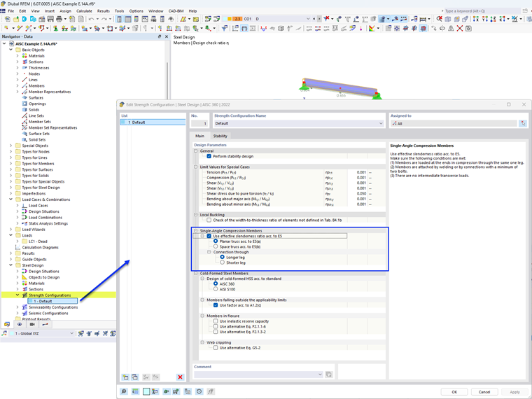Viewport: 532px width, 399px height.
Task: Expand the Serviceability Configurations tree node
Action: coord(17,307)
